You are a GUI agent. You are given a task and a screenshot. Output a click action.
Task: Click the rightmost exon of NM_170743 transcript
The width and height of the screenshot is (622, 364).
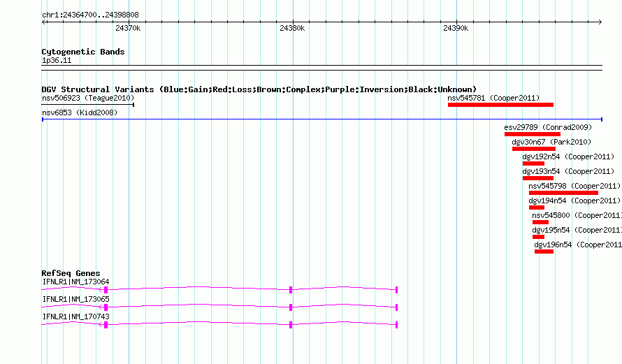pos(397,325)
